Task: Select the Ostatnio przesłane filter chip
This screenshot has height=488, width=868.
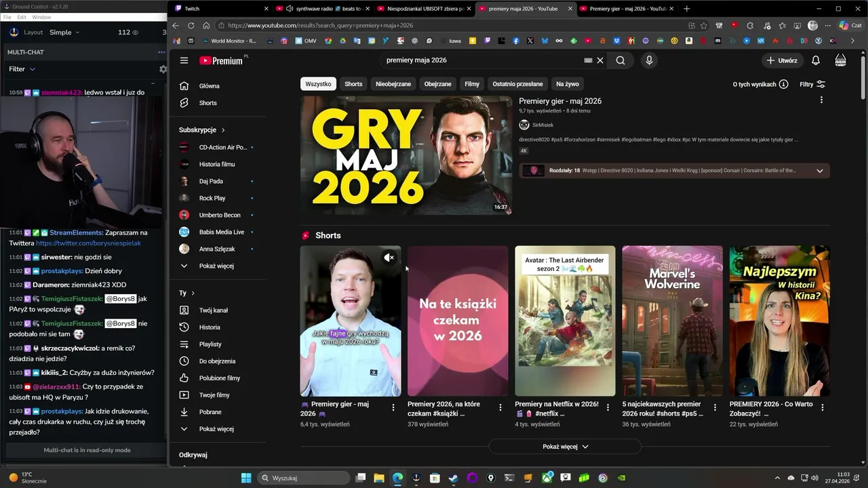Action: (517, 84)
